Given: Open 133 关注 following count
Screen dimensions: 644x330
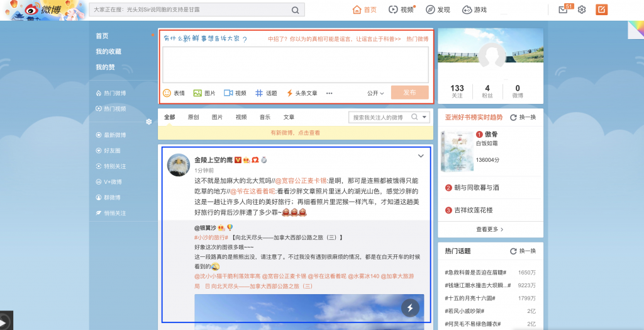Looking at the screenshot, I should (457, 91).
